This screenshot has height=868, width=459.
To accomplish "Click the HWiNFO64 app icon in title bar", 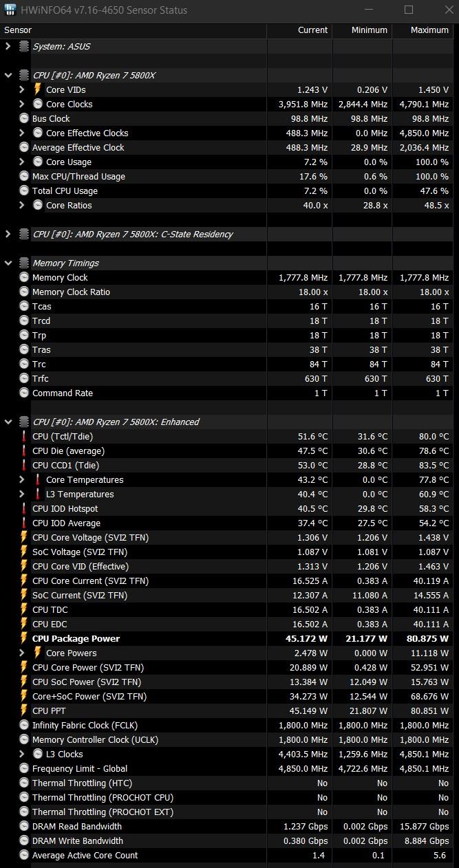I will [x=10, y=10].
